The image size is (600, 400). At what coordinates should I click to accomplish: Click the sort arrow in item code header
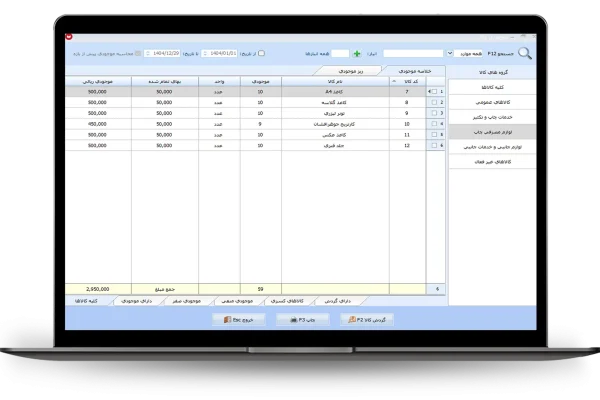[394, 82]
